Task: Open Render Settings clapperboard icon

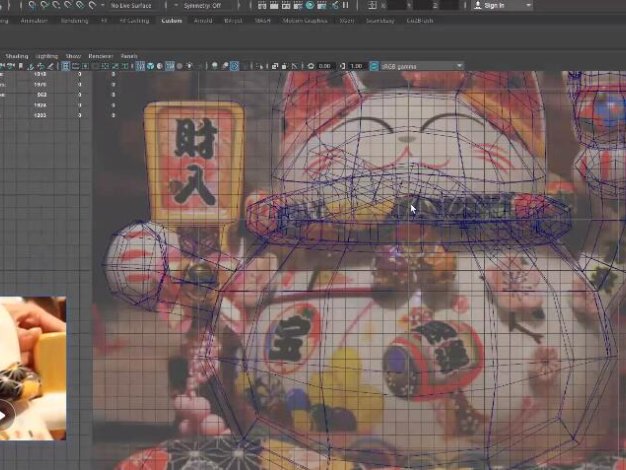Action: click(298, 6)
